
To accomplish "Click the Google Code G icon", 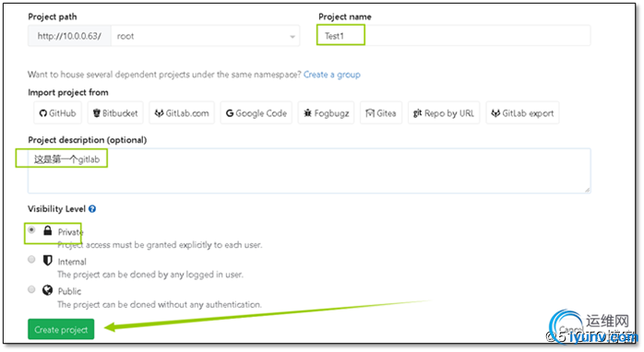I will [x=230, y=113].
